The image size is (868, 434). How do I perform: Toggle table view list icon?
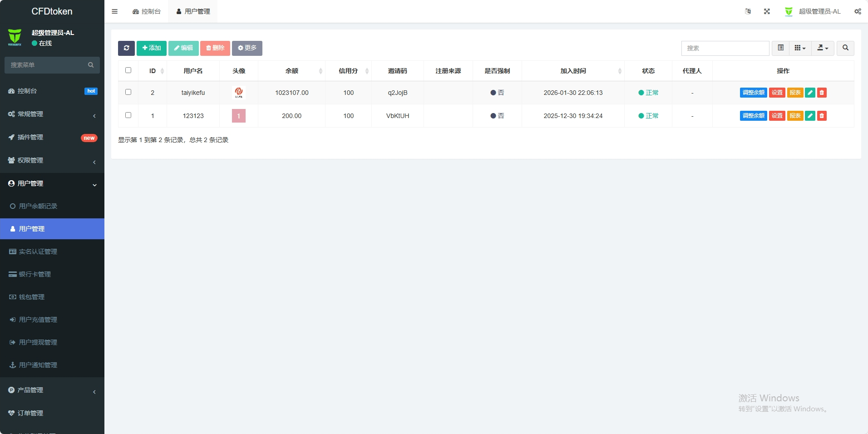point(780,48)
